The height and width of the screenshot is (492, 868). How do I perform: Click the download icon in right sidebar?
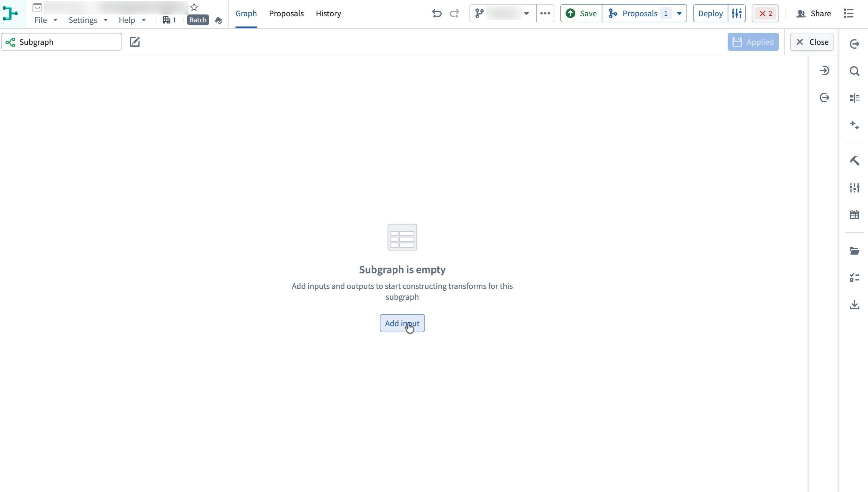tap(854, 305)
